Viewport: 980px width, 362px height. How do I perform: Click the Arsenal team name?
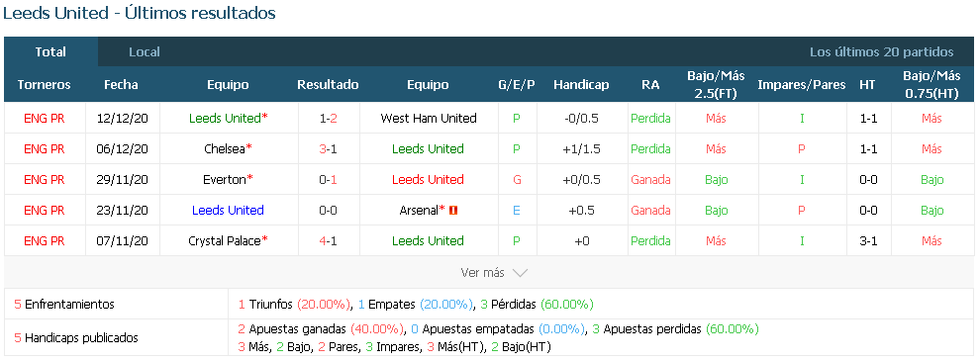(419, 211)
